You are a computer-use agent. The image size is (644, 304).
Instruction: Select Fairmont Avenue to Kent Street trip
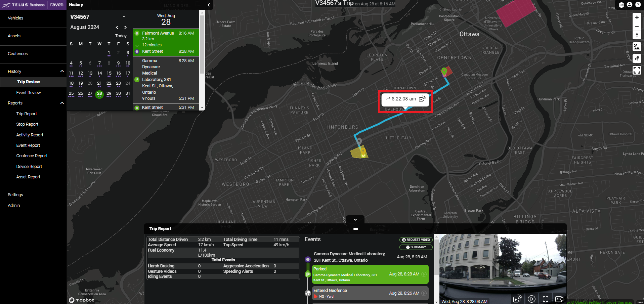tap(166, 42)
